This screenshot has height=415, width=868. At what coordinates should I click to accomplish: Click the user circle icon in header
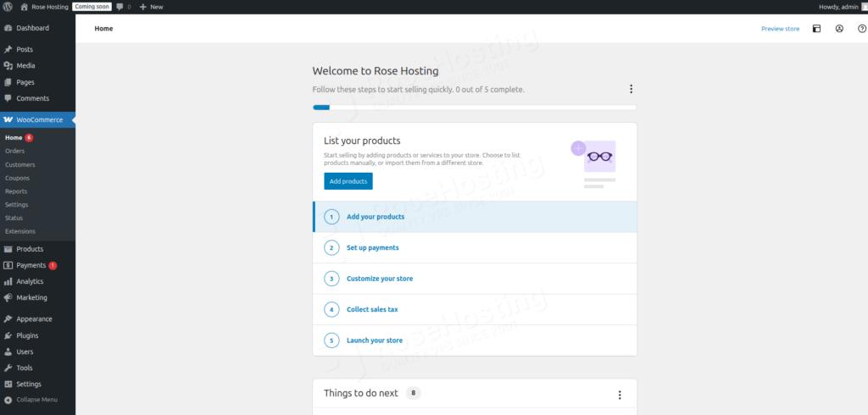click(x=839, y=29)
